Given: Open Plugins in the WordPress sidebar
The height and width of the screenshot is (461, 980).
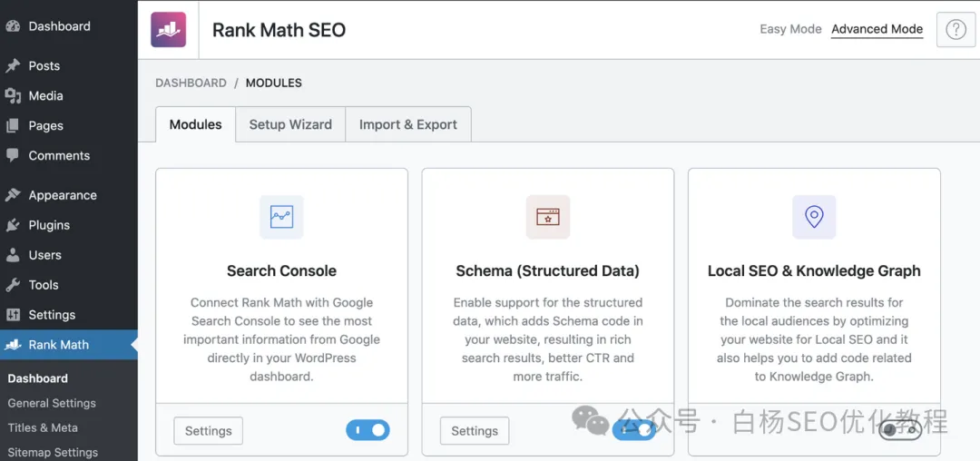Looking at the screenshot, I should pyautogui.click(x=49, y=225).
